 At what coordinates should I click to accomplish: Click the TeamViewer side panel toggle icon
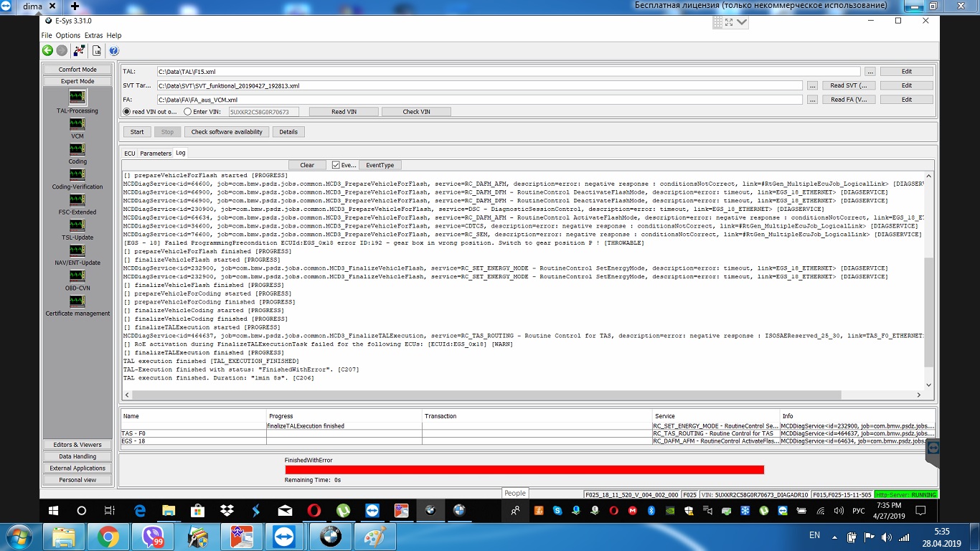(x=933, y=447)
